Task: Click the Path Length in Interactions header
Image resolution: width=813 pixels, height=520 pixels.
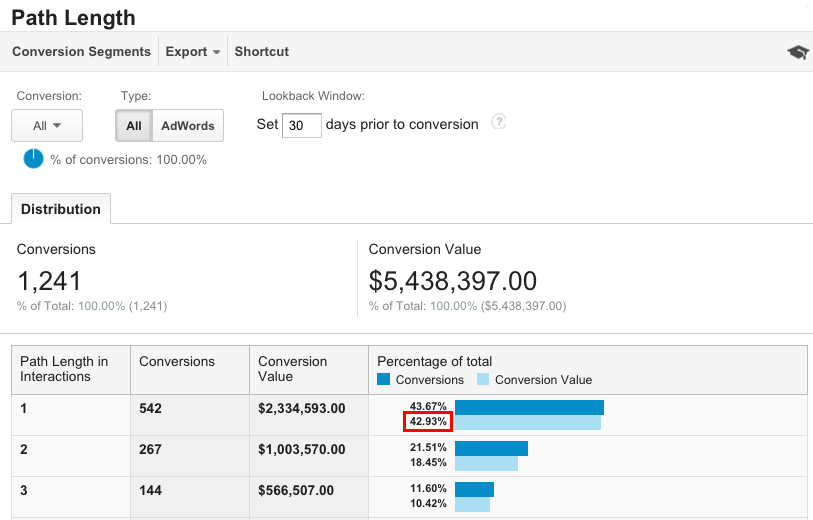Action: pyautogui.click(x=64, y=369)
